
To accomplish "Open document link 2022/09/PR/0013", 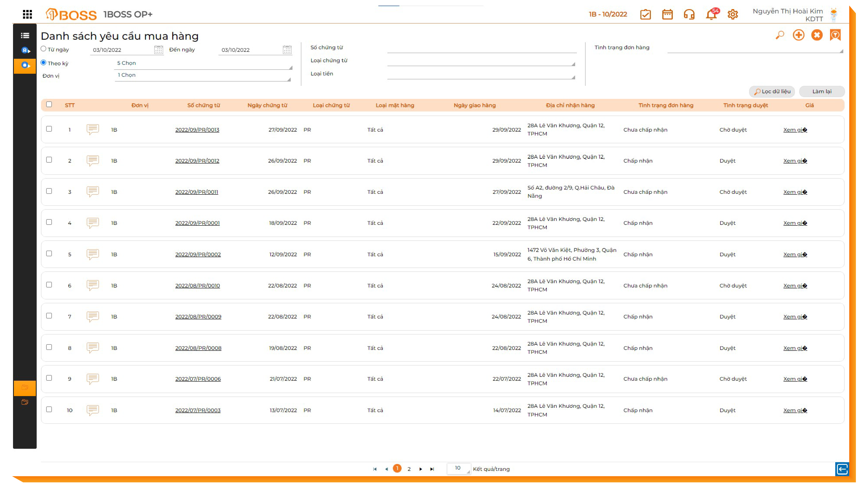I will coord(197,130).
